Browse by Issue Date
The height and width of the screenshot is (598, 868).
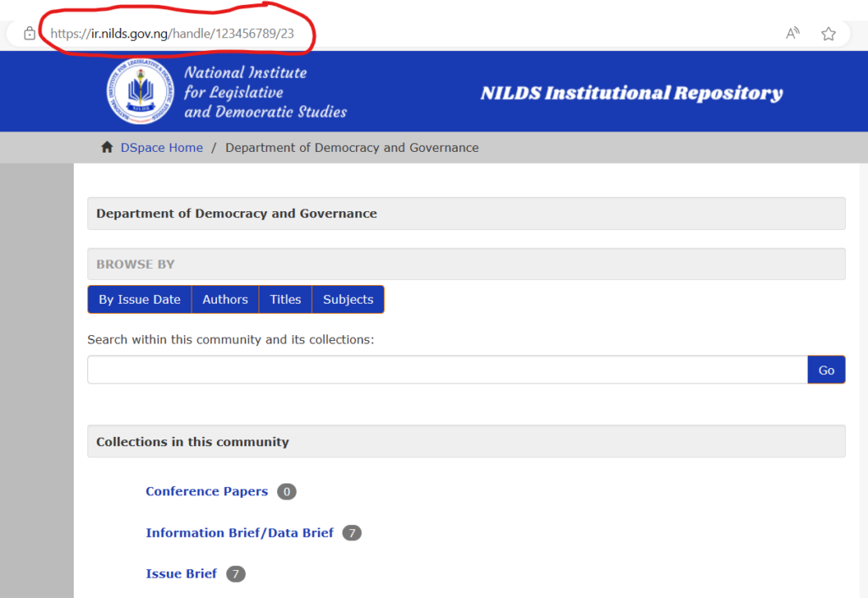pos(140,299)
